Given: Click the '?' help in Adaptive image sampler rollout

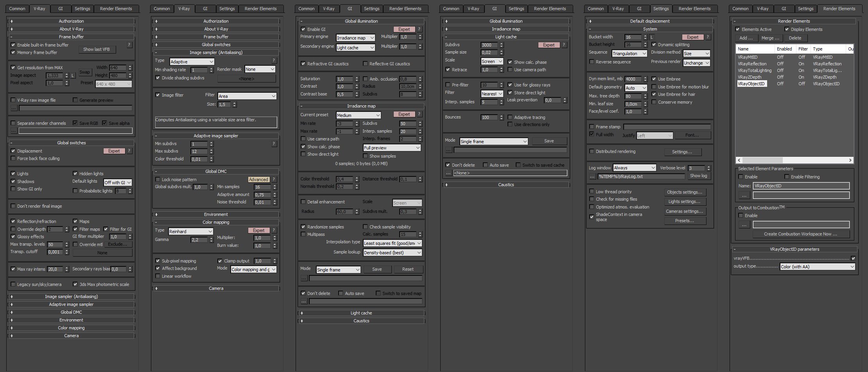Looking at the screenshot, I should [x=274, y=144].
